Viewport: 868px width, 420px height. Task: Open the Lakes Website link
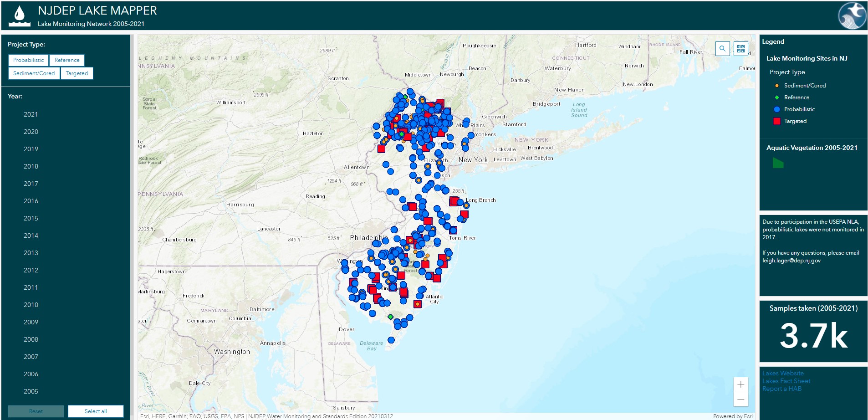(783, 373)
